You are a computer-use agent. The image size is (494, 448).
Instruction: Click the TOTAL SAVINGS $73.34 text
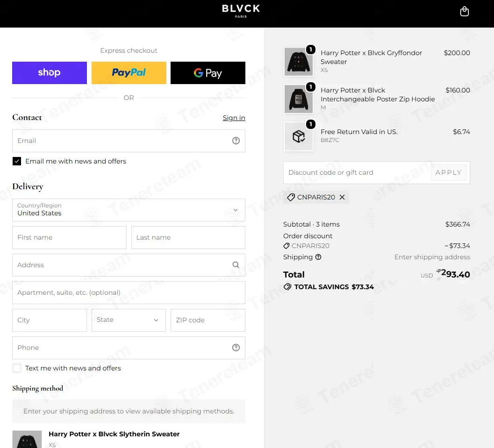point(334,287)
